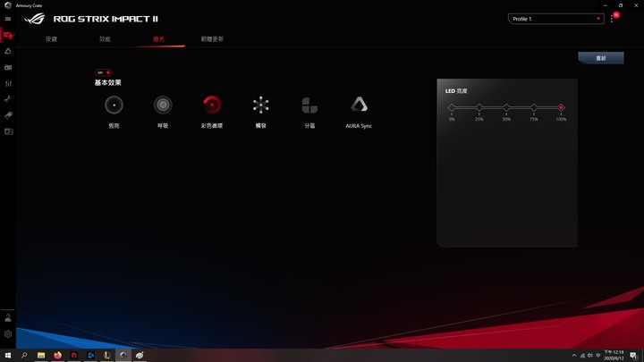Select the Static (恆亮) lighting effect
The width and height of the screenshot is (644, 362).
(x=114, y=105)
